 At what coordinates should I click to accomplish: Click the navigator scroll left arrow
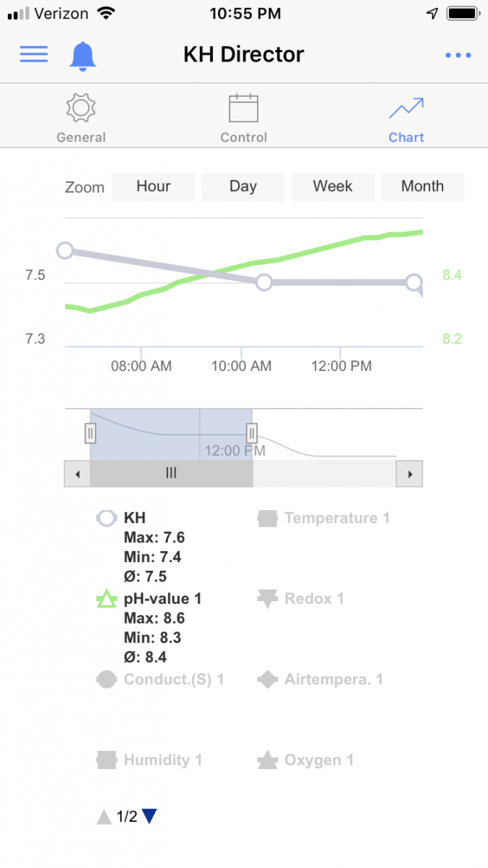coord(77,474)
